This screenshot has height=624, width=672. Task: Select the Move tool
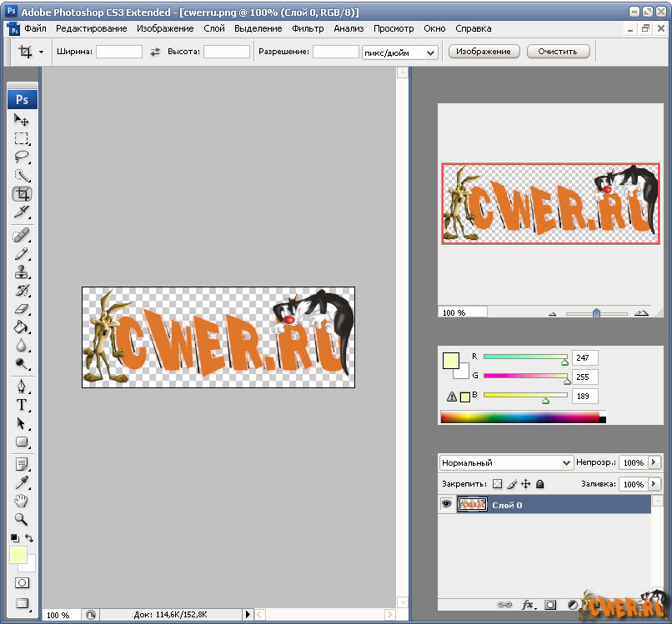22,121
